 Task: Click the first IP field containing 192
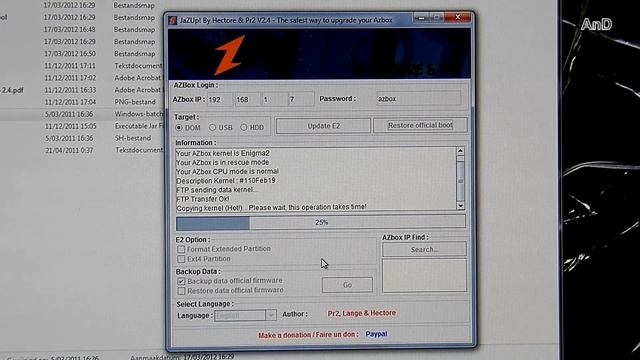[x=220, y=99]
